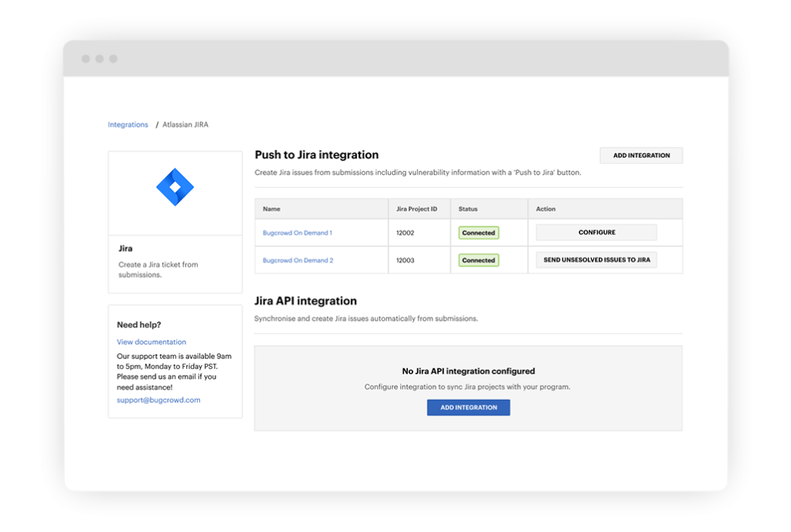Image resolution: width=791 pixels, height=532 pixels.
Task: Click the support@bugcrowd.com email link
Action: click(x=158, y=400)
